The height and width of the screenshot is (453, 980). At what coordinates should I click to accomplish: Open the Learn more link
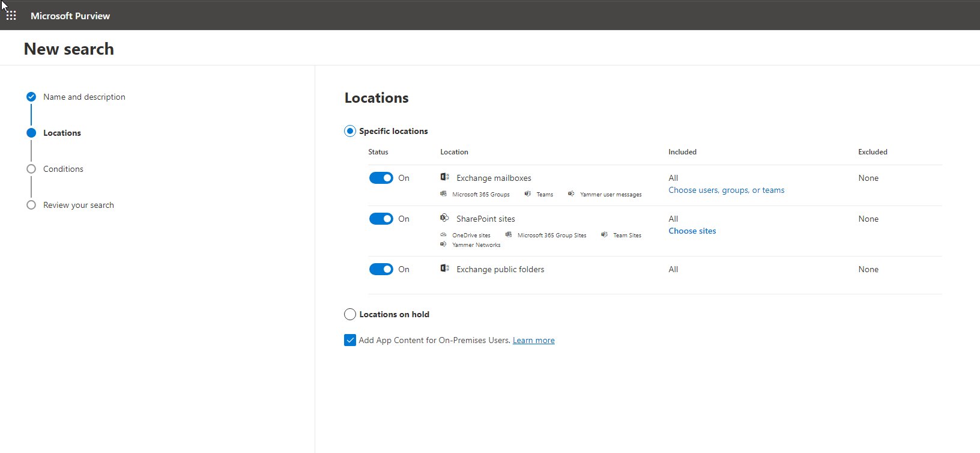[x=533, y=341]
